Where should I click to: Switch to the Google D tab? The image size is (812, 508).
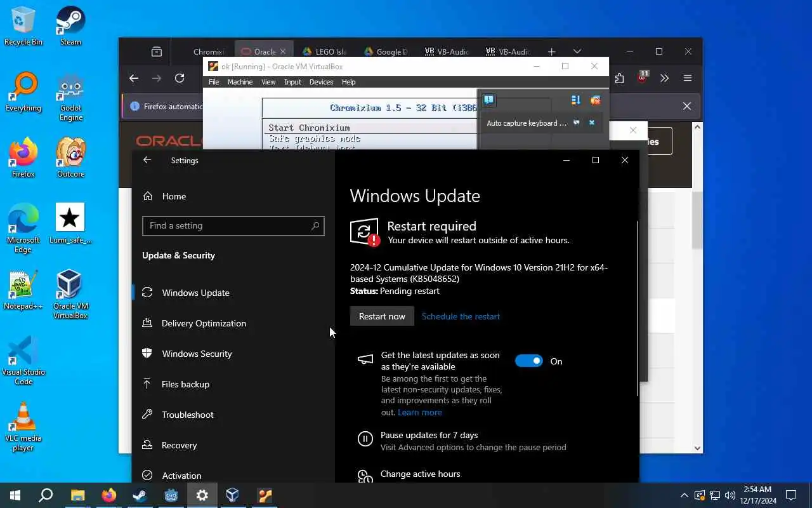pyautogui.click(x=385, y=51)
